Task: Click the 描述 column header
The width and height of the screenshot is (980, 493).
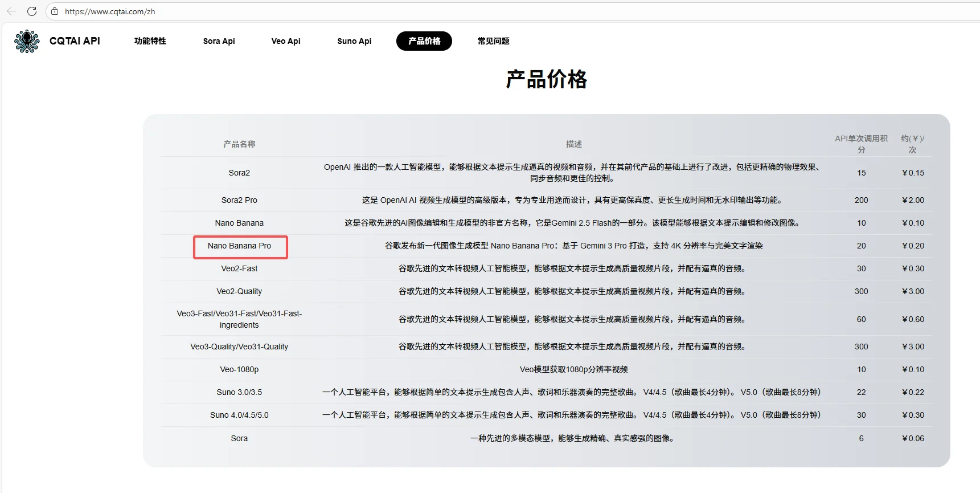Action: [574, 144]
